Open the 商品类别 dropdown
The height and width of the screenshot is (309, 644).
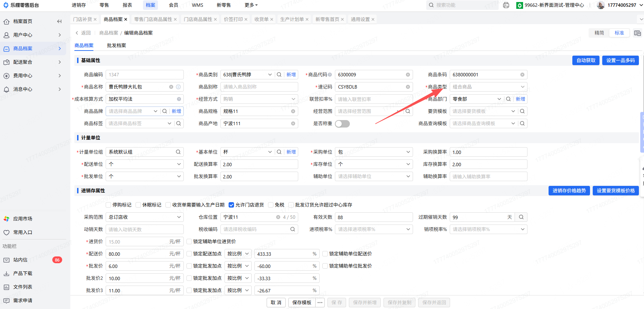click(270, 75)
